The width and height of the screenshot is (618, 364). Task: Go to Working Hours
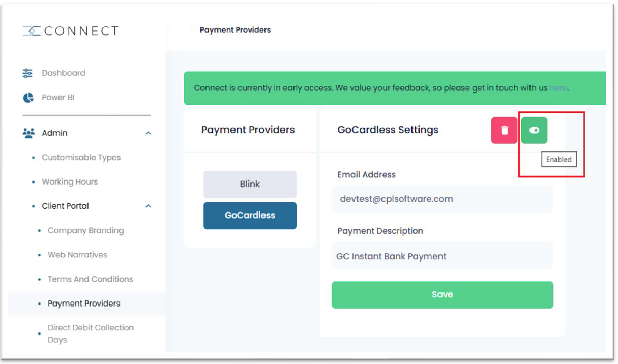point(70,181)
